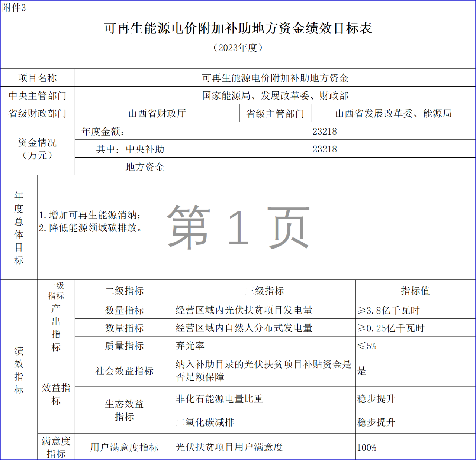
Task: Select the 中央补助 value 23218
Action: tap(325, 149)
